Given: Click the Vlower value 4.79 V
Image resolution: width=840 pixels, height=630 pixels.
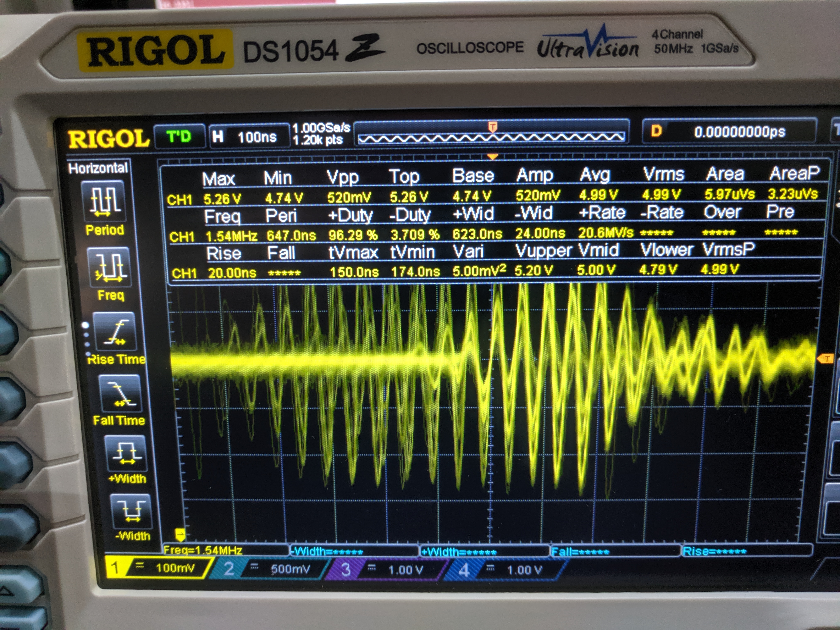Looking at the screenshot, I should click(x=658, y=270).
